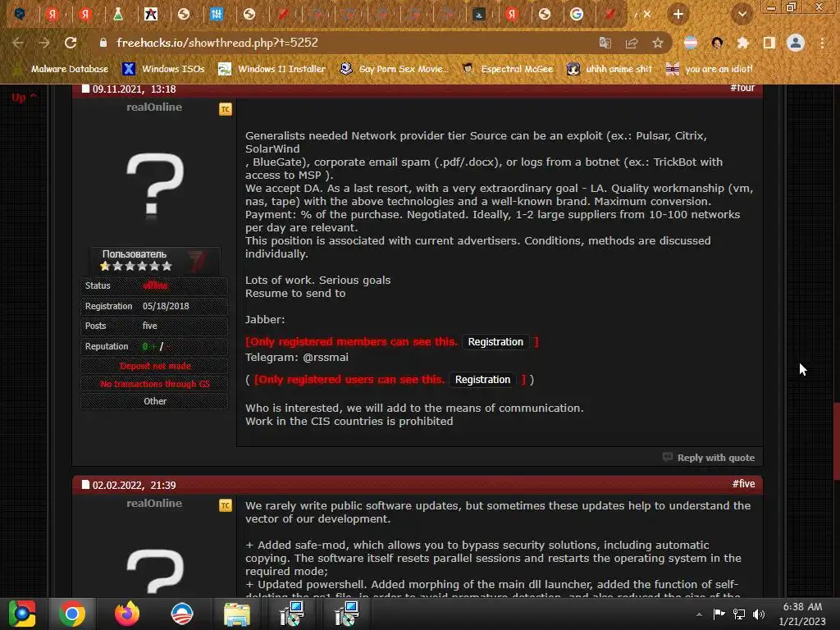Click the question mark avatar in post #four
This screenshot has height=630, width=840.
[155, 185]
